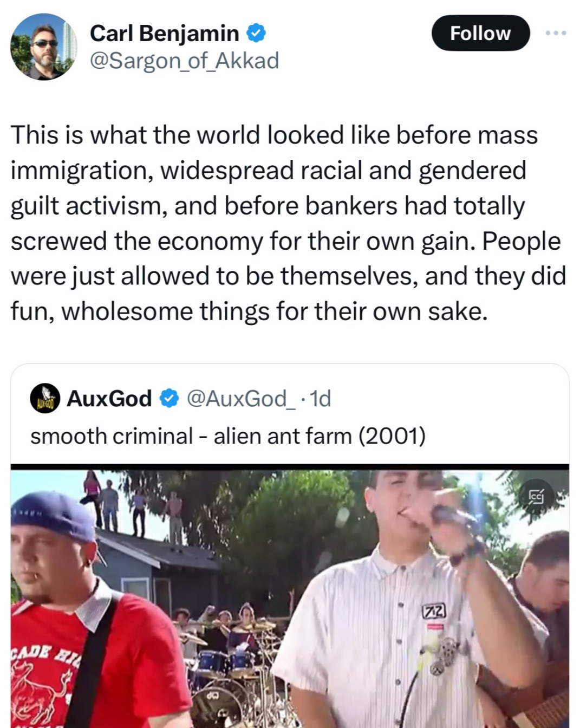Image resolution: width=586 pixels, height=728 pixels.
Task: Follow the Sargon_of_Akkad account
Action: point(480,33)
